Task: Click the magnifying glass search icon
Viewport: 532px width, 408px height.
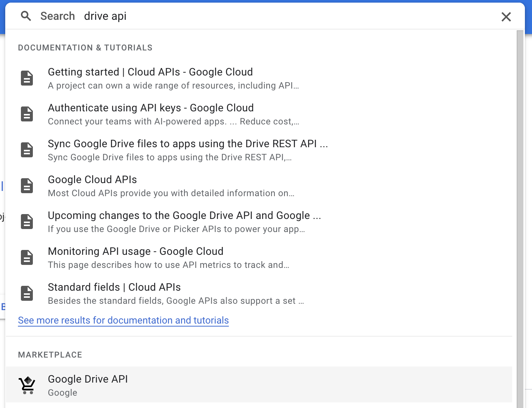Action: pos(26,16)
